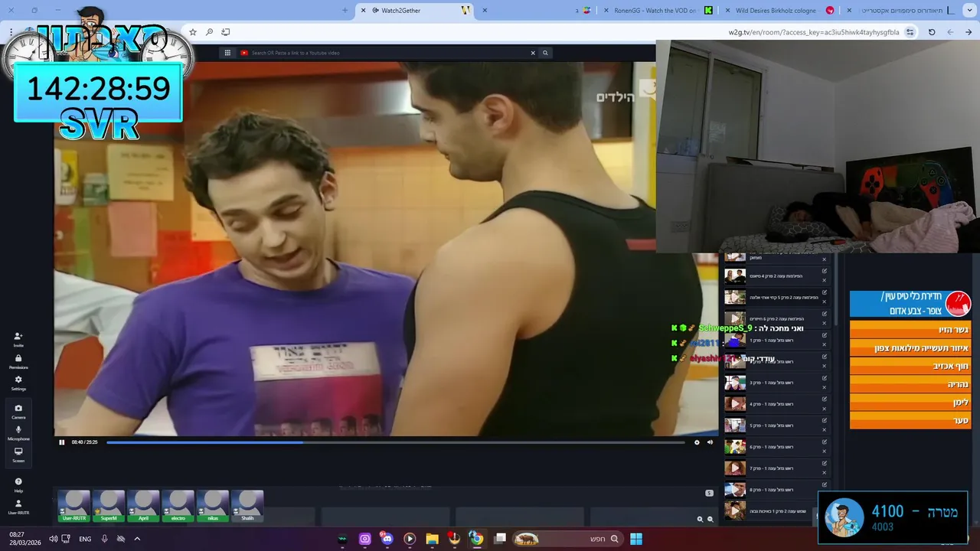This screenshot has width=980, height=551.
Task: Play playlist item ראש גדול עונה 1 - פרק 6
Action: (777, 447)
